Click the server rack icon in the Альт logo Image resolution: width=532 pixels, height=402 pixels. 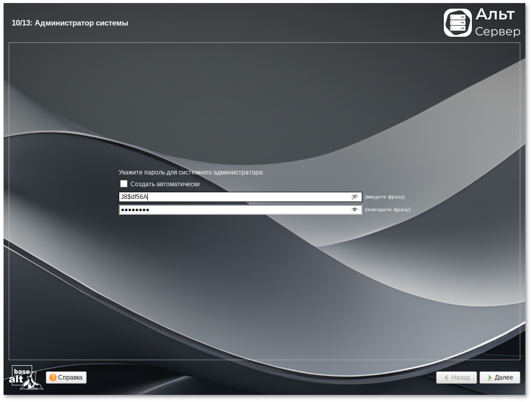pos(458,23)
